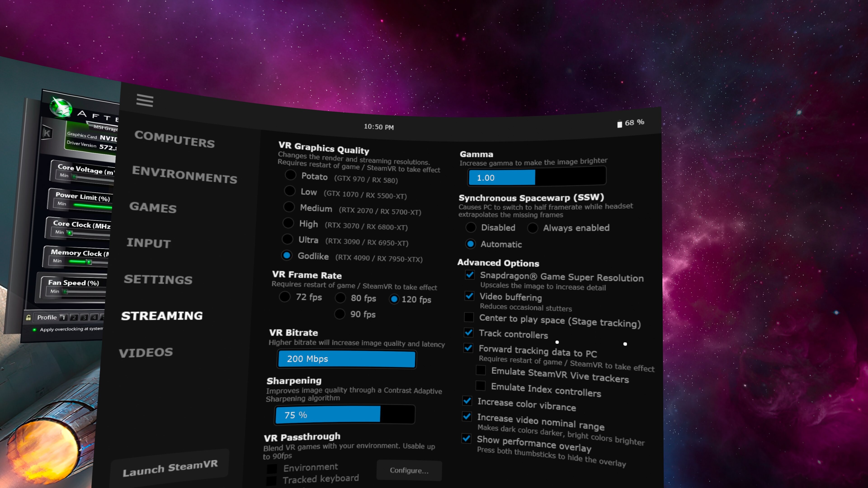Open the Videos tab
Image resolution: width=868 pixels, height=488 pixels.
click(146, 352)
